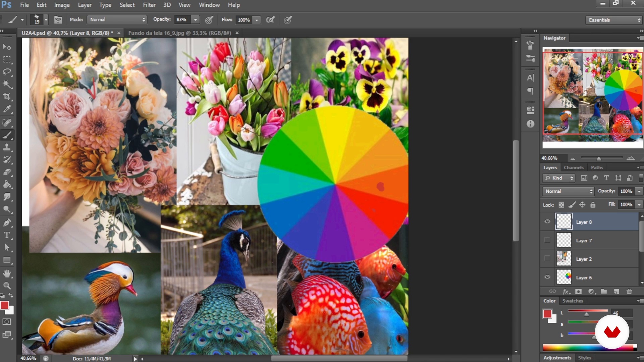
Task: Select the Horizontal Type tool
Action: [x=7, y=235]
